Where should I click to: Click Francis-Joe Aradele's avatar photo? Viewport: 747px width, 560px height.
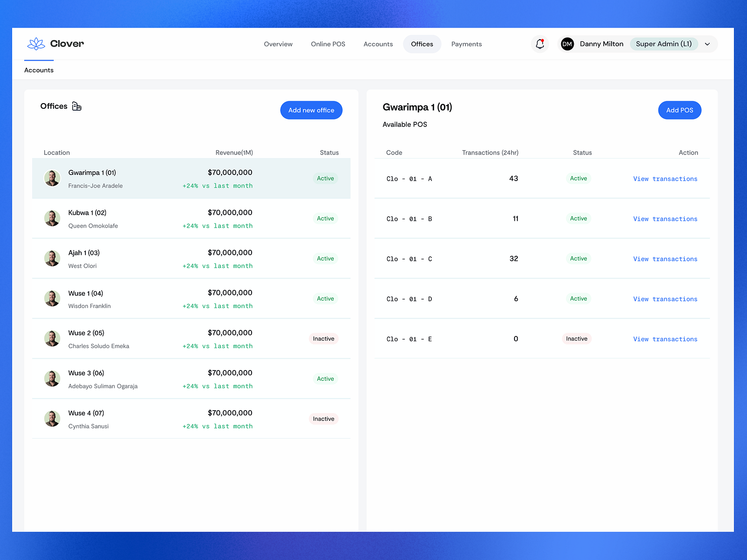pyautogui.click(x=52, y=178)
